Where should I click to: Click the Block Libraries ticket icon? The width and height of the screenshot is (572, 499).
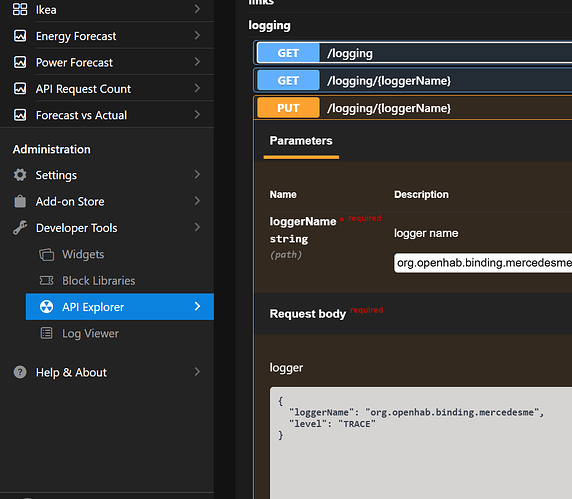tap(46, 281)
